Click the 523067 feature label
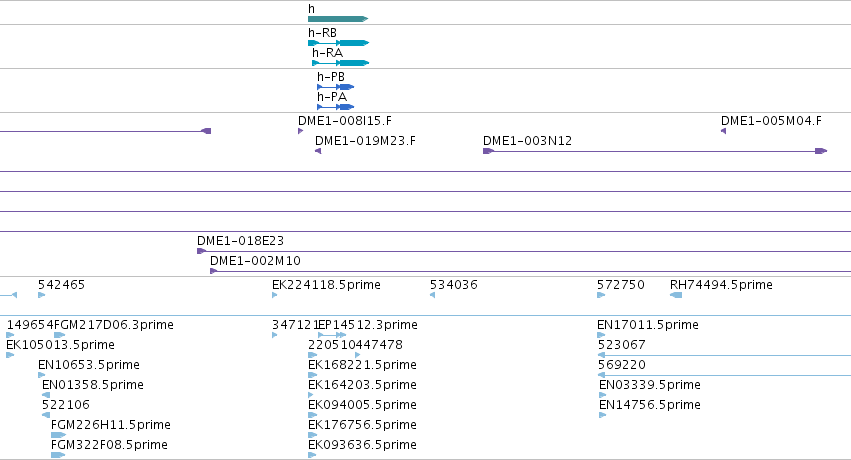This screenshot has width=851, height=460. click(x=622, y=344)
